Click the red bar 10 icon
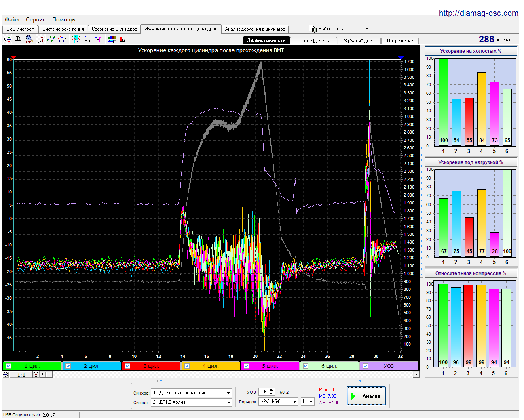The image size is (524, 420). pyautogui.click(x=123, y=39)
